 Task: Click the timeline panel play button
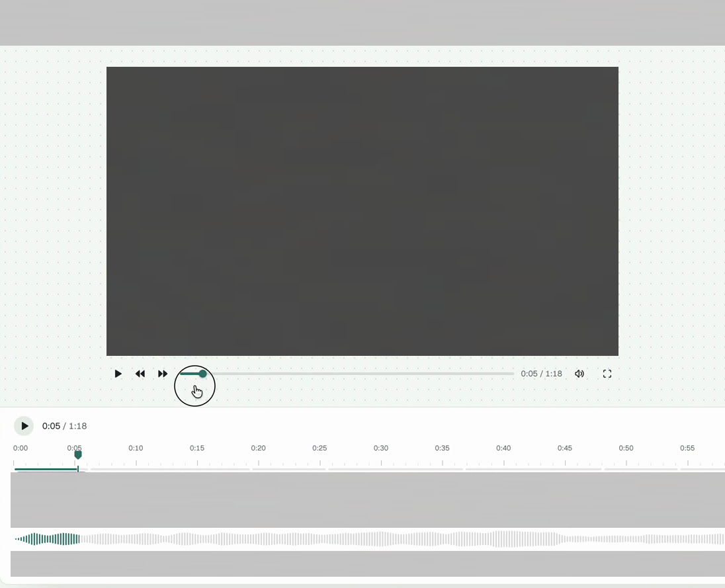pyautogui.click(x=24, y=426)
